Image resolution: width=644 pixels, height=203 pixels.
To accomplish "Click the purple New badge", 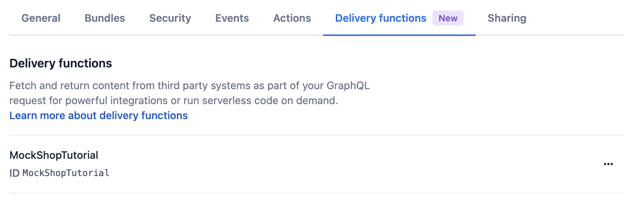I will [448, 18].
